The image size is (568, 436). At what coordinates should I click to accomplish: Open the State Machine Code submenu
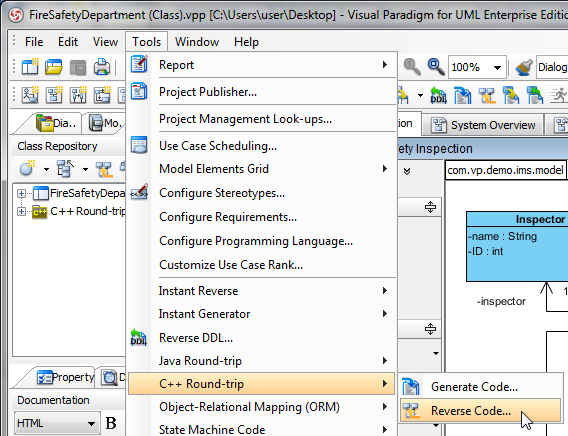pyautogui.click(x=262, y=429)
